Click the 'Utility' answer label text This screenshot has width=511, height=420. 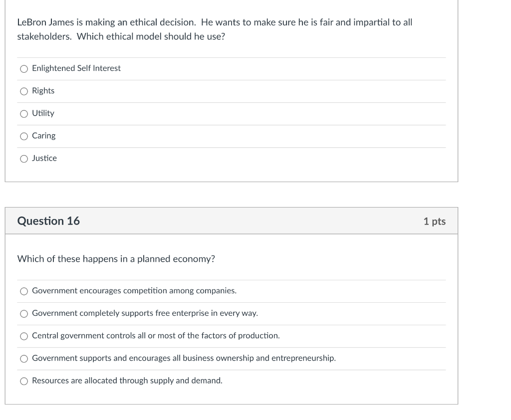pyautogui.click(x=43, y=113)
